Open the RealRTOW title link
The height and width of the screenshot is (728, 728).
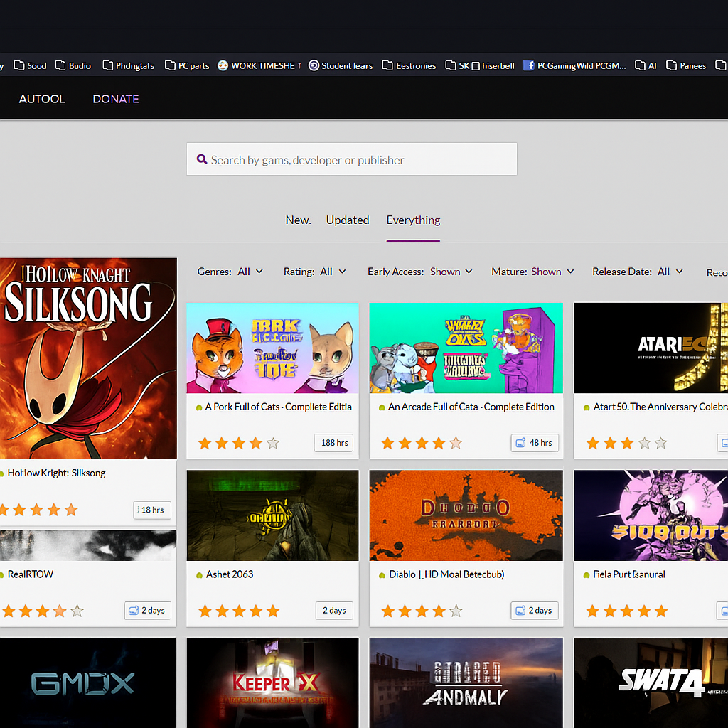click(30, 574)
